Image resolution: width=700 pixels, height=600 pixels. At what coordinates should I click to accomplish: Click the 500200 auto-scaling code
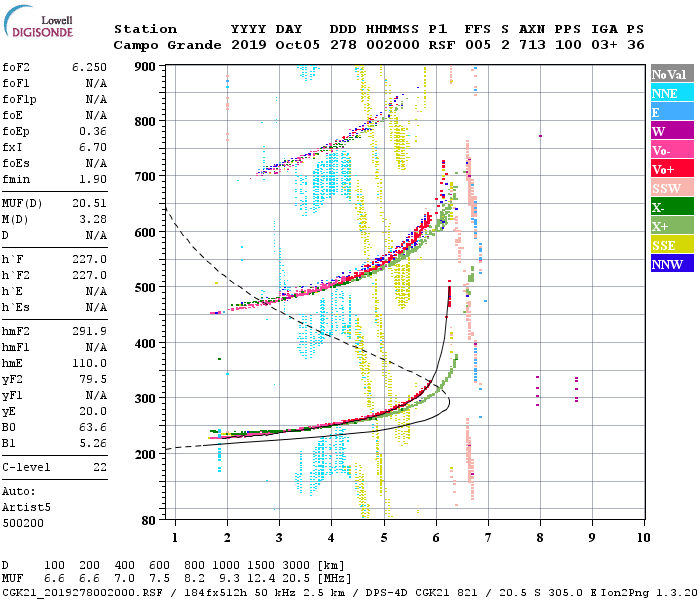tap(23, 523)
